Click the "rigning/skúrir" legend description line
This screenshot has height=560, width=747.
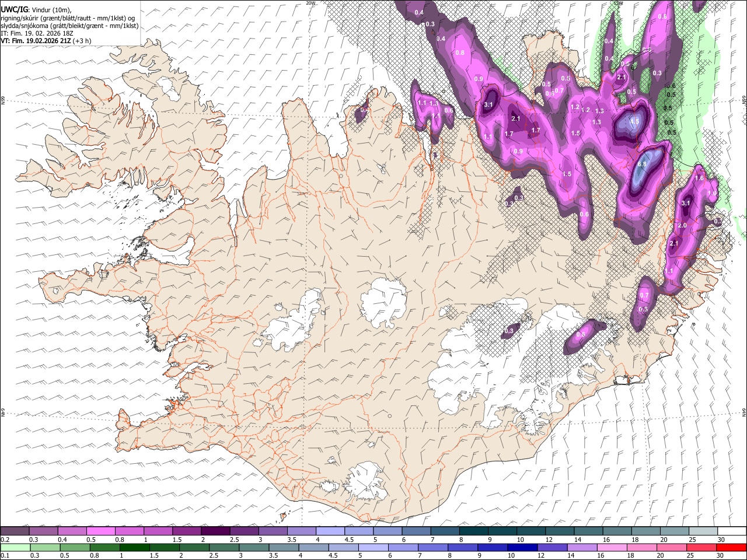pos(68,17)
